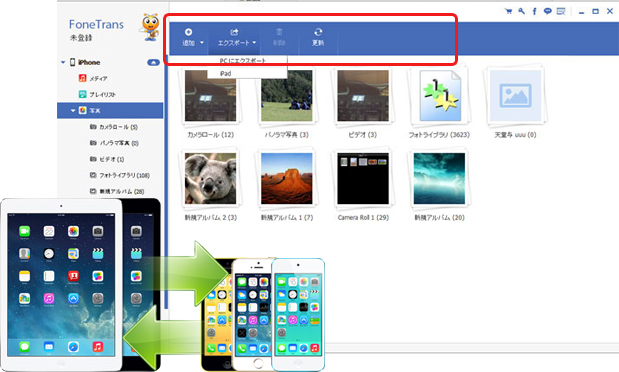Screen dimensions: 619x372
Task: Minimize the FoneTrans window
Action: pyautogui.click(x=581, y=12)
